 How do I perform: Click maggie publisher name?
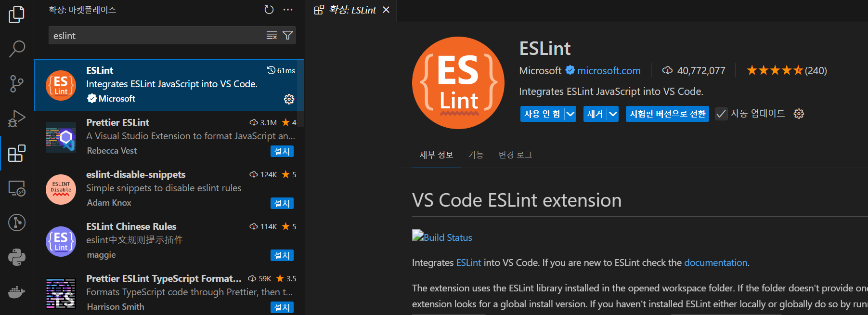pyautogui.click(x=101, y=255)
